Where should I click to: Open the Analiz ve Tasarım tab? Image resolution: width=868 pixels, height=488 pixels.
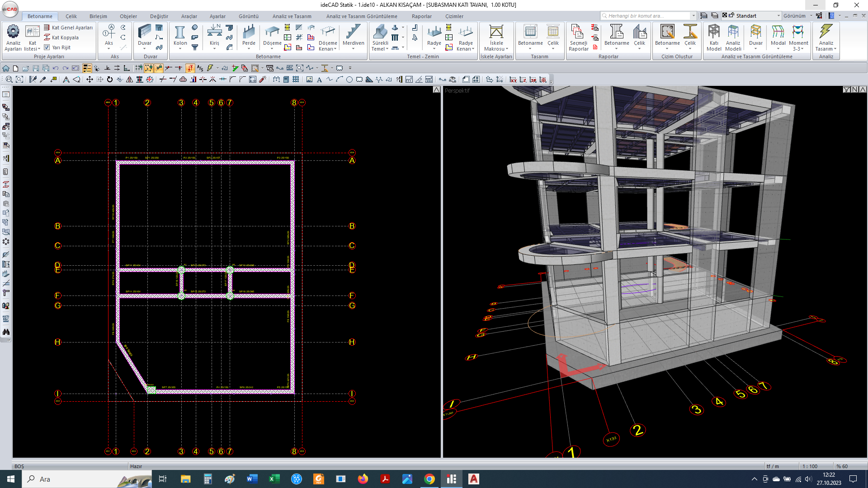point(292,16)
